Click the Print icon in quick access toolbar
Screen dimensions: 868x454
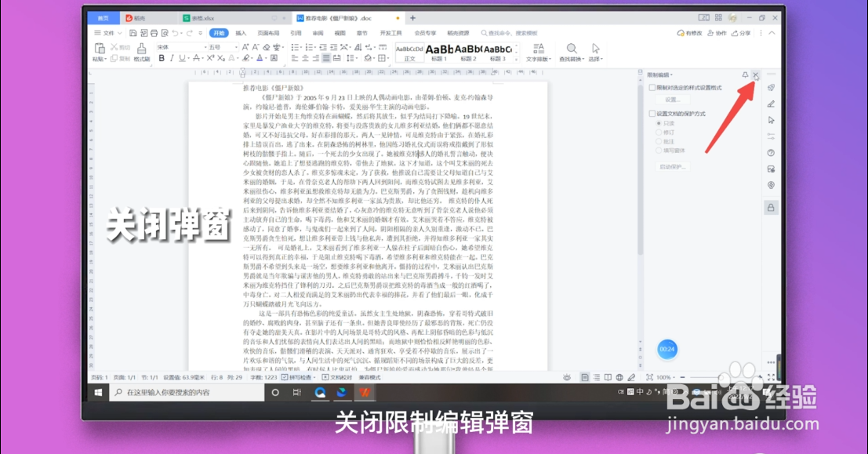[154, 33]
